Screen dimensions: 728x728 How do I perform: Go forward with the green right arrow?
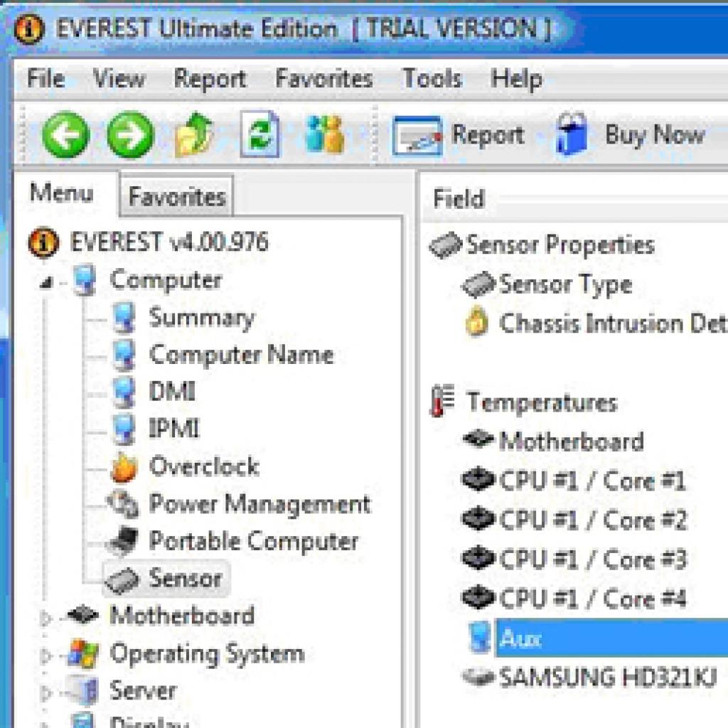(x=131, y=135)
